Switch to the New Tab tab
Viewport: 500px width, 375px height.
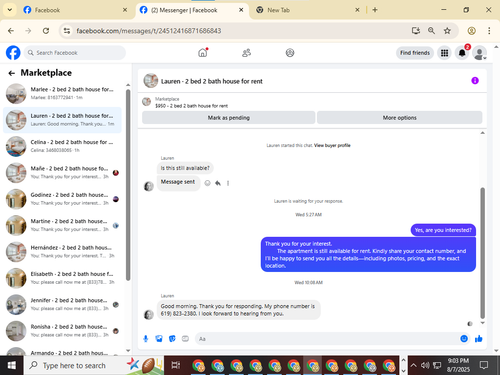(308, 10)
